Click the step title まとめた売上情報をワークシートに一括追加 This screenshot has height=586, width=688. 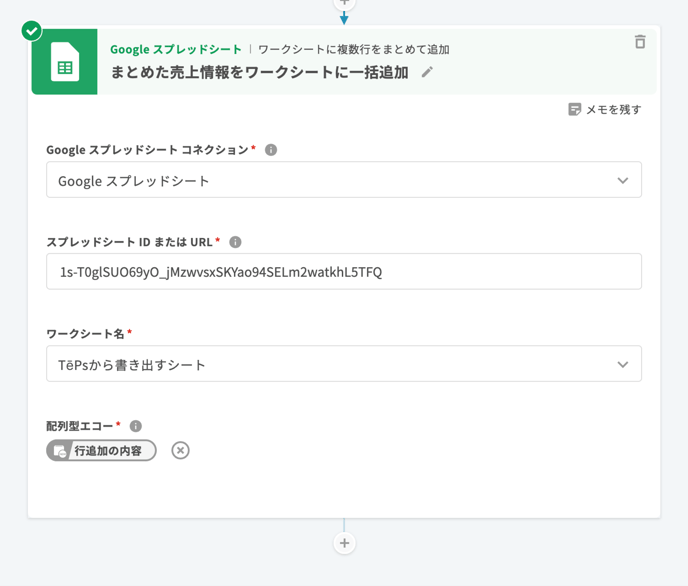(x=259, y=72)
